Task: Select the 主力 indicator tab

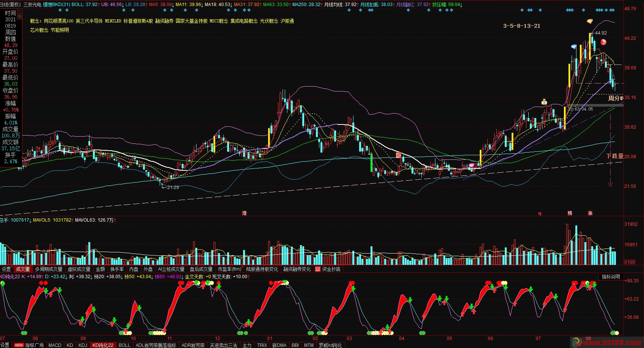Action: click(247, 345)
